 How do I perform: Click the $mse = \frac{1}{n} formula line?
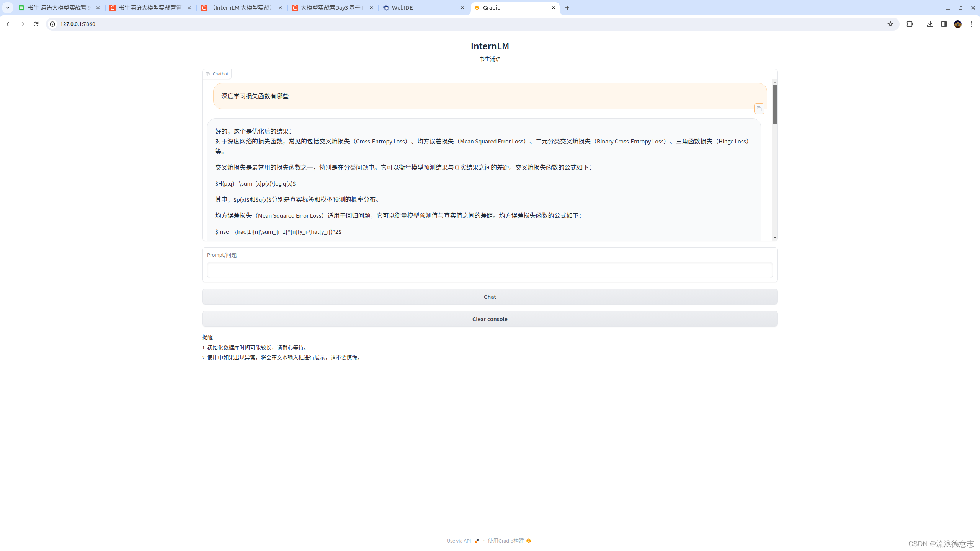(x=278, y=232)
